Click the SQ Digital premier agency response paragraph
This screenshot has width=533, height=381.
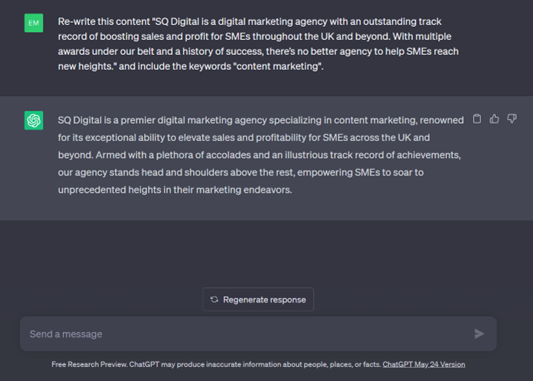(261, 155)
